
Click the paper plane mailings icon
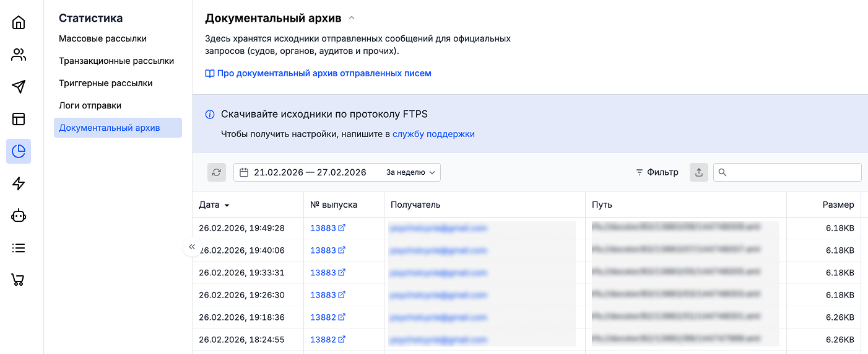[19, 87]
